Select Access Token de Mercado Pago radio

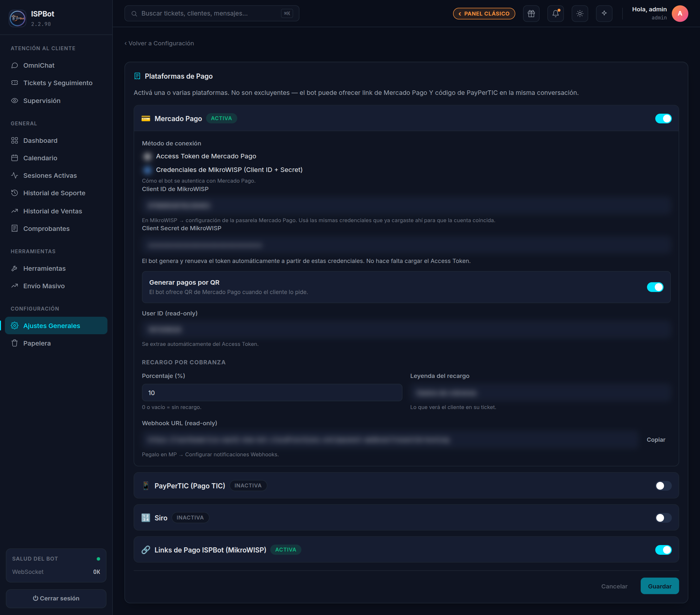[x=147, y=156]
